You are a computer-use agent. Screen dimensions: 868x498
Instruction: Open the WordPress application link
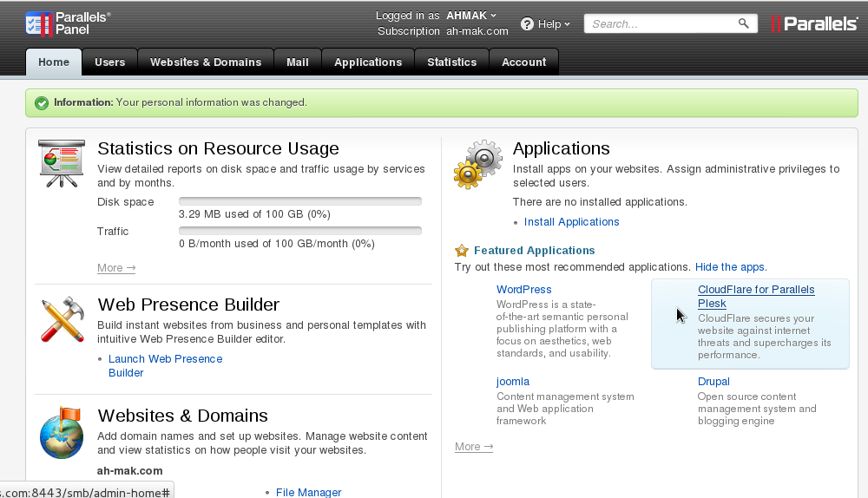(x=523, y=290)
